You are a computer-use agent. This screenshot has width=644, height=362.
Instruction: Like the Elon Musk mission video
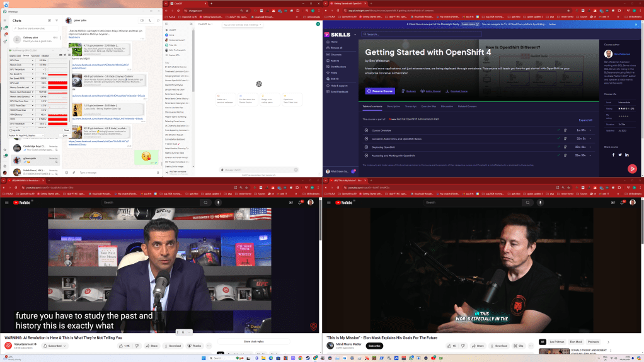point(452,346)
